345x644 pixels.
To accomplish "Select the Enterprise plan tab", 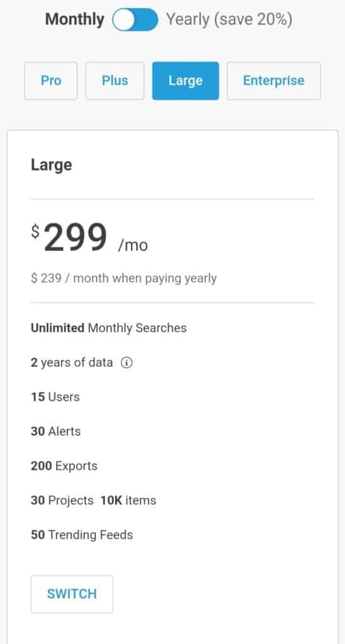I will point(274,80).
